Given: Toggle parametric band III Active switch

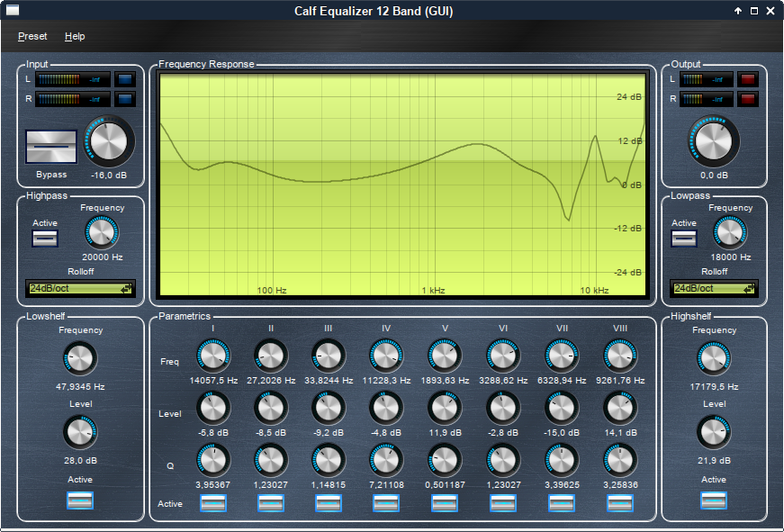Looking at the screenshot, I should click(x=329, y=503).
